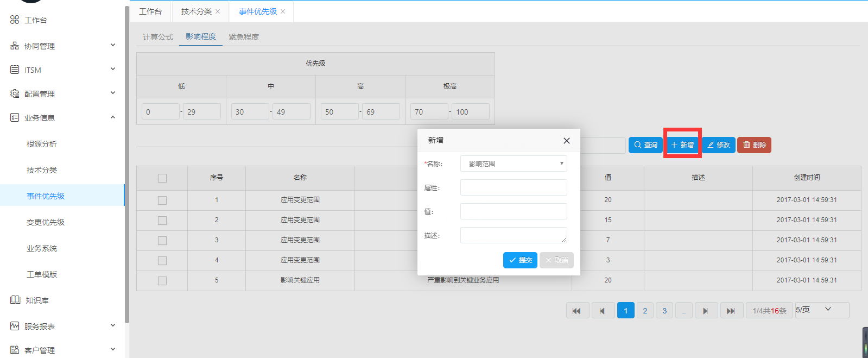Image resolution: width=868 pixels, height=358 pixels.
Task: Close the 技术分类 tab
Action: (218, 11)
